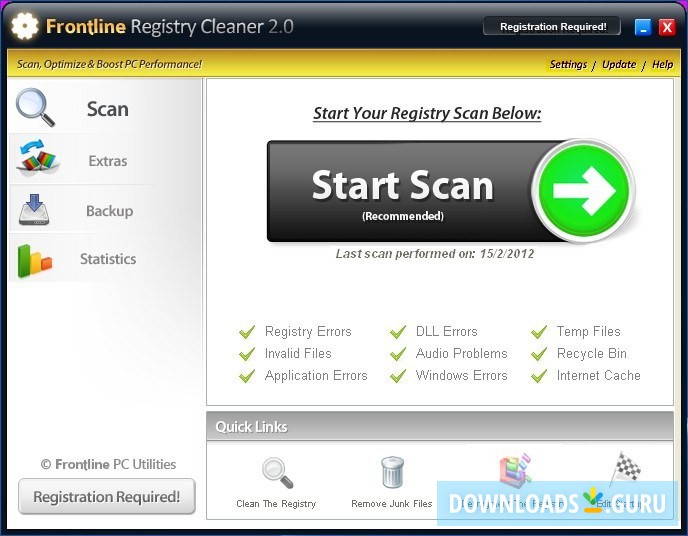The width and height of the screenshot is (688, 536).
Task: Open the Backup section
Action: coord(109,211)
